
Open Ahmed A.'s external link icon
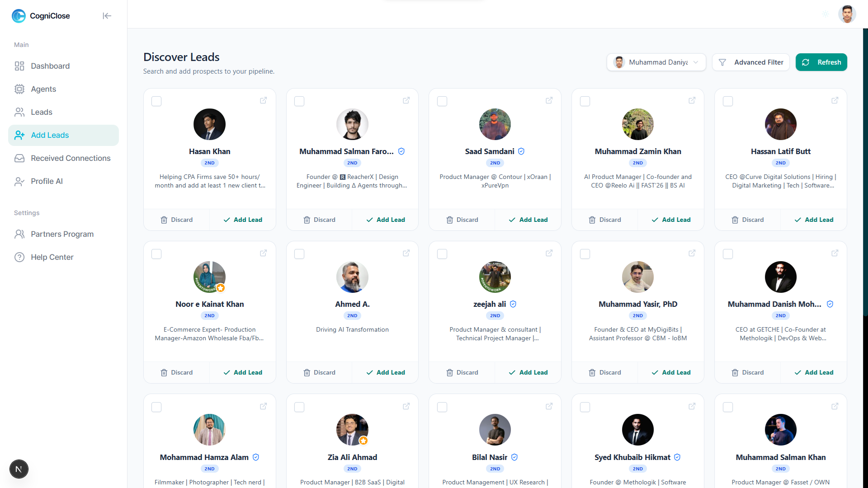pyautogui.click(x=406, y=253)
